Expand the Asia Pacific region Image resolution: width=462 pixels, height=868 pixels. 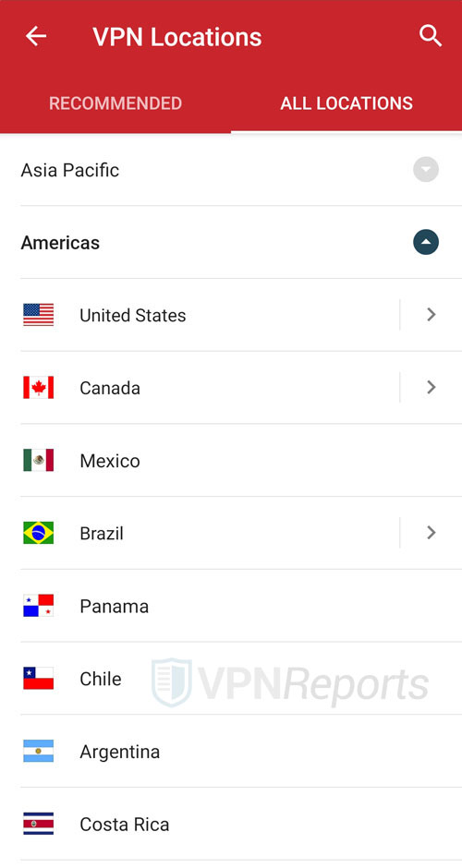pos(426,169)
